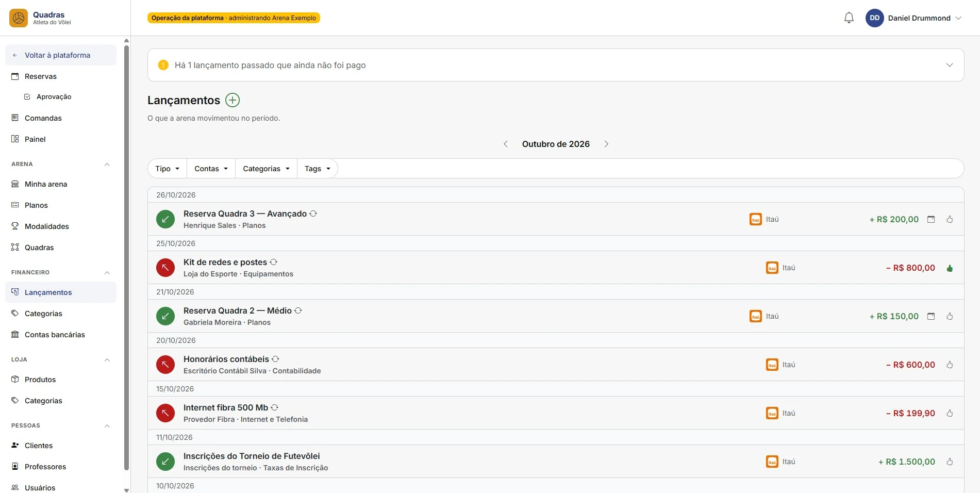Image resolution: width=980 pixels, height=493 pixels.
Task: Mark Reserva Quadra 2 as paid thumbs-up
Action: [950, 316]
